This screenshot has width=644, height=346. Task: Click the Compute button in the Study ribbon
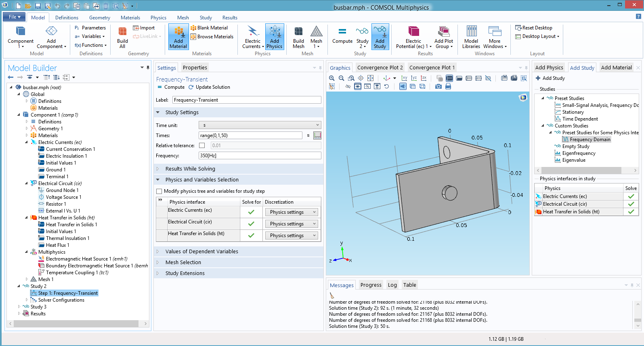(342, 37)
